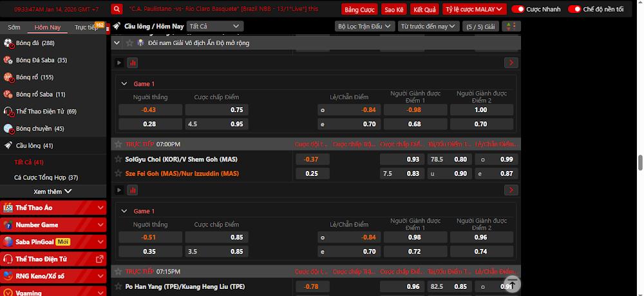Click the red arrow more-bets icon for first match
Viewport: 644px width, 296px height.
pyautogui.click(x=511, y=63)
